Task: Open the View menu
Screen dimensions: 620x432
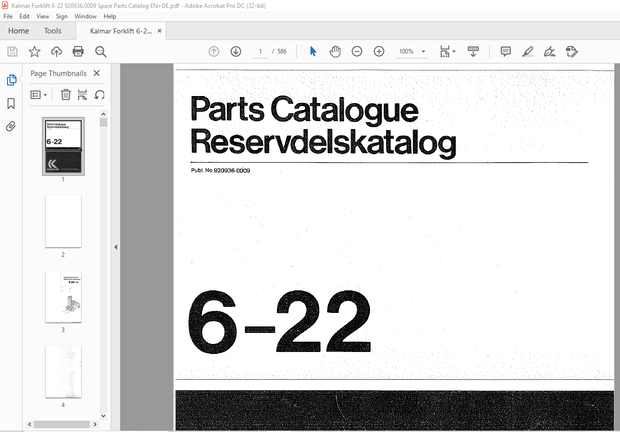Action: 43,16
